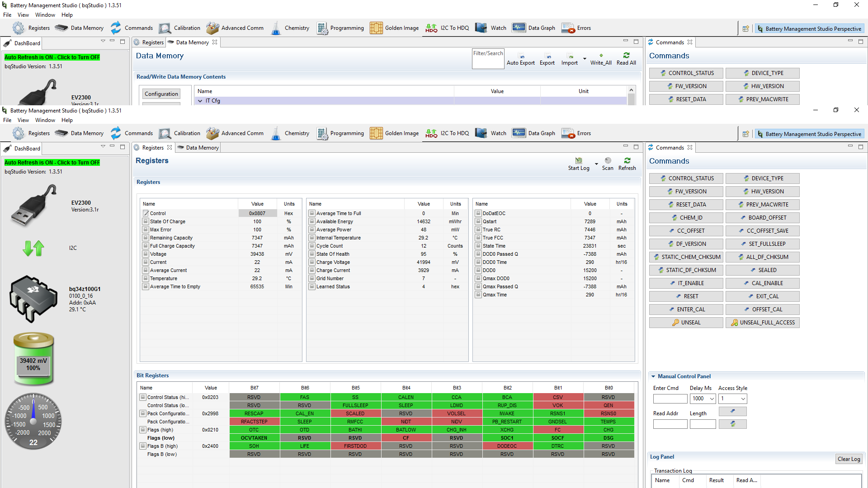
Task: Open Start Log dropdown arrow
Action: (x=596, y=164)
